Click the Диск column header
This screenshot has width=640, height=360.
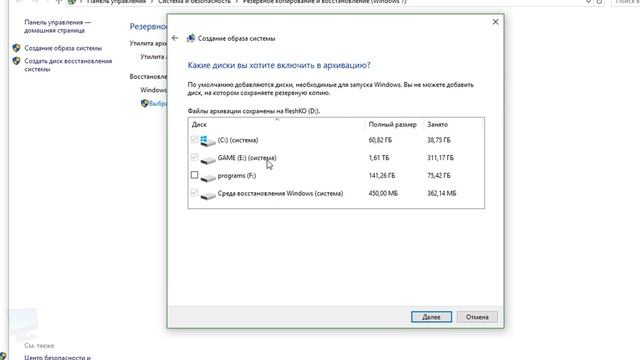(199, 124)
